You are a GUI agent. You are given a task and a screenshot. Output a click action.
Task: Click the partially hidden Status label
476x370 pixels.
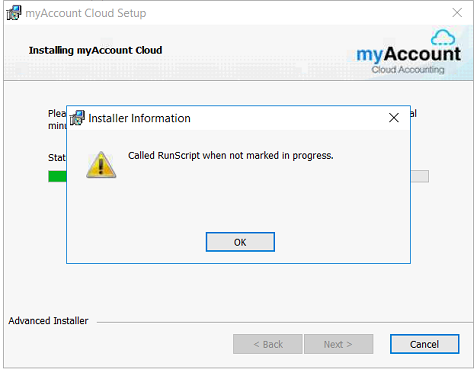pyautogui.click(x=57, y=157)
